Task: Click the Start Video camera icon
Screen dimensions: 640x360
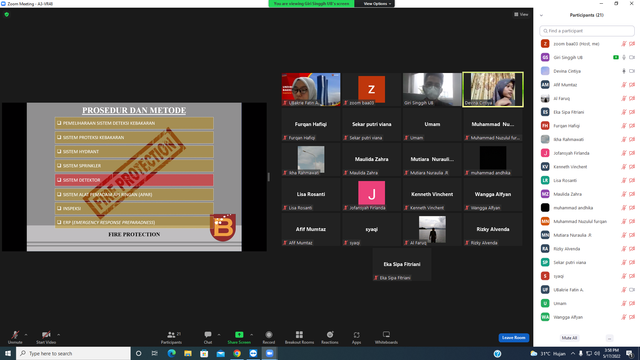Action: point(46,335)
